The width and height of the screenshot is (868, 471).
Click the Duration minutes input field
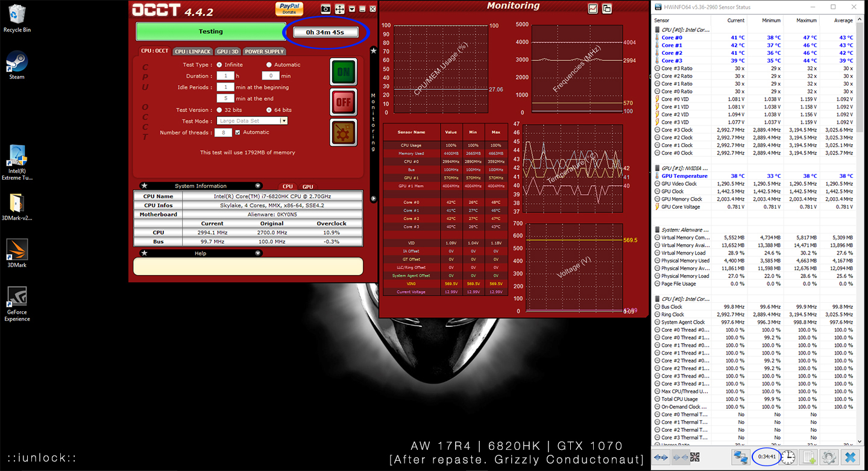point(271,76)
